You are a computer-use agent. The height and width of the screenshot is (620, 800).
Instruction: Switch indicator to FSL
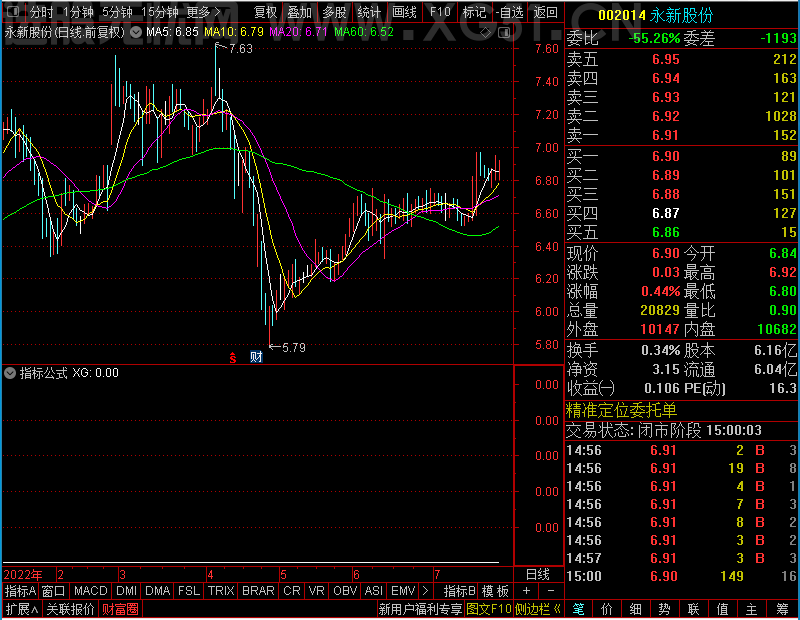click(188, 591)
